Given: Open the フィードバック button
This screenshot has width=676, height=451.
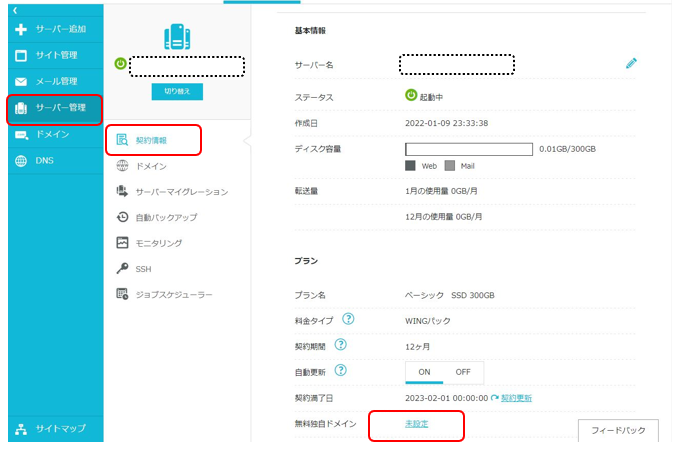Looking at the screenshot, I should pos(618,430).
